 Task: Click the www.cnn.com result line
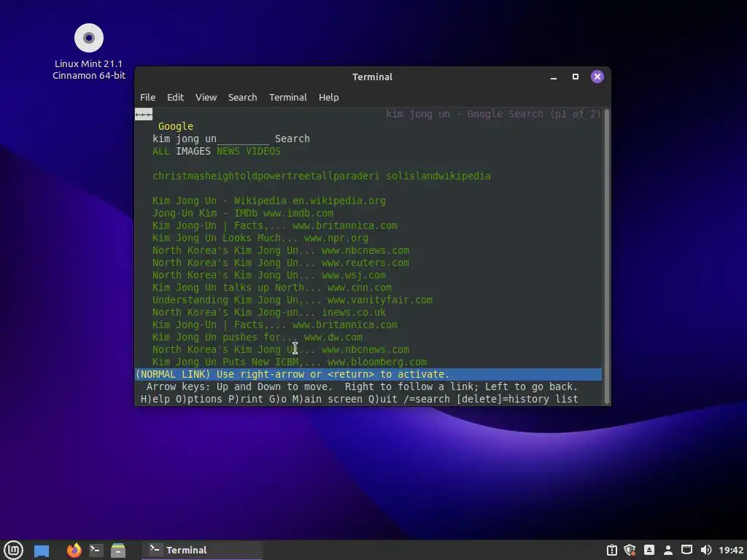click(272, 287)
